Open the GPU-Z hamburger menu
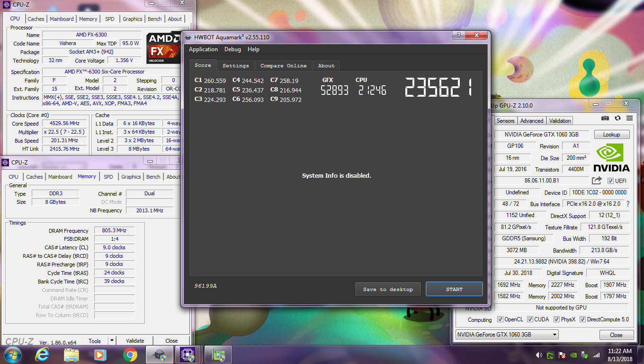Viewport: 644px width, 364px height. pyautogui.click(x=629, y=118)
